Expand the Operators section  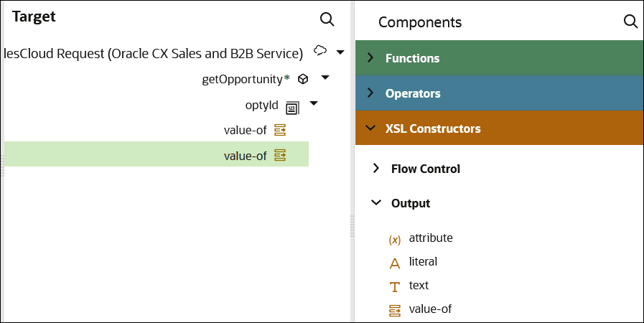[x=370, y=93]
